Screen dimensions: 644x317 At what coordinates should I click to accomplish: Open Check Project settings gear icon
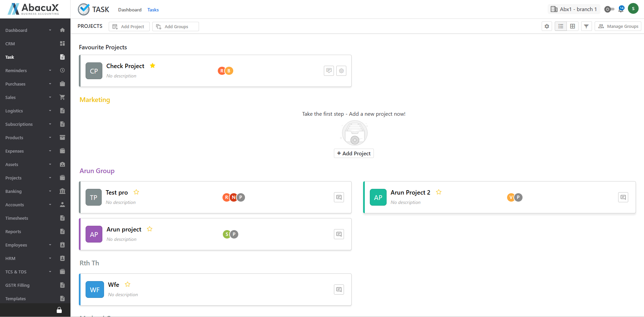pos(341,71)
